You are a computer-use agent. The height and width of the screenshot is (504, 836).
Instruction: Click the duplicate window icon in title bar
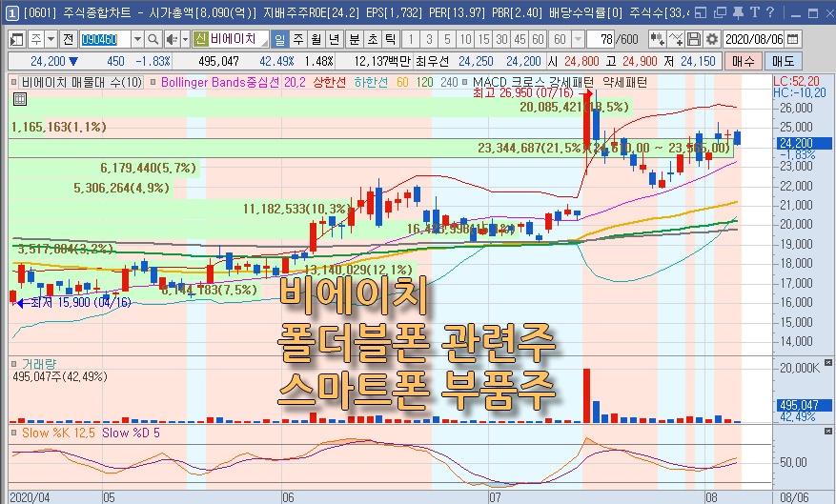click(x=720, y=12)
